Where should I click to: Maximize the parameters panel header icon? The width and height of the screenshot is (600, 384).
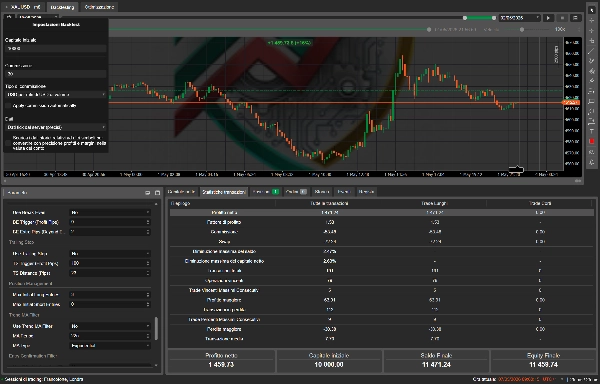tap(157, 192)
